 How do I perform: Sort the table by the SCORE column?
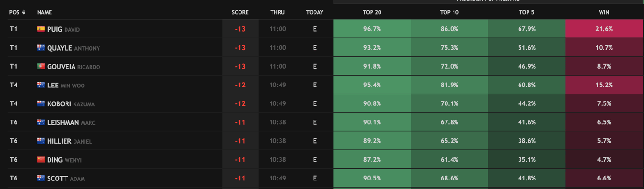pos(240,12)
